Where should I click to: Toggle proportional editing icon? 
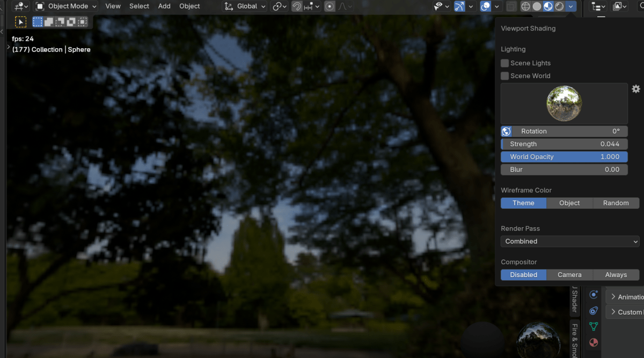[x=330, y=6]
